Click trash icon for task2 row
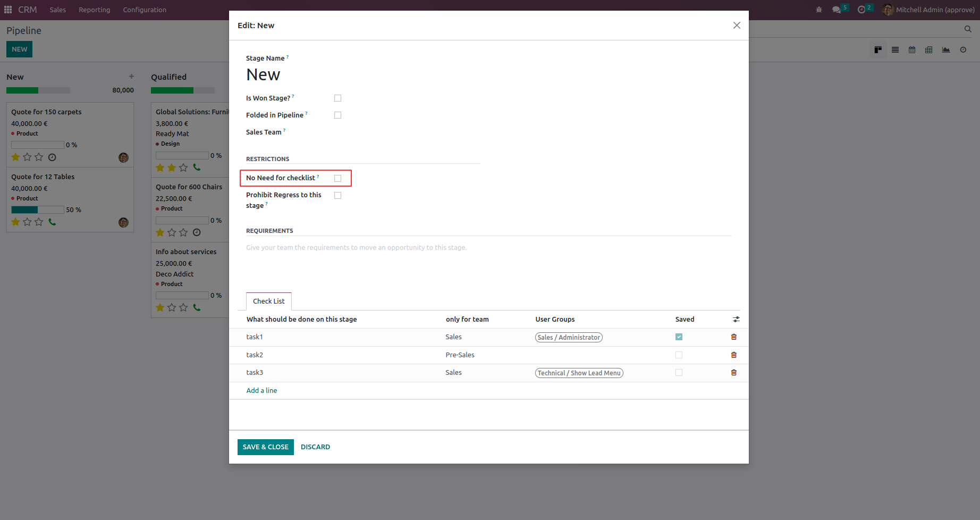The image size is (980, 520). tap(733, 355)
